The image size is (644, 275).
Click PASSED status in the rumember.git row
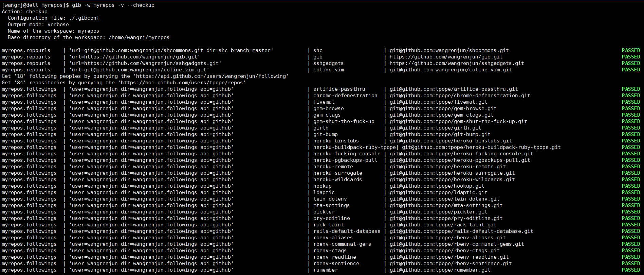[x=631, y=270]
